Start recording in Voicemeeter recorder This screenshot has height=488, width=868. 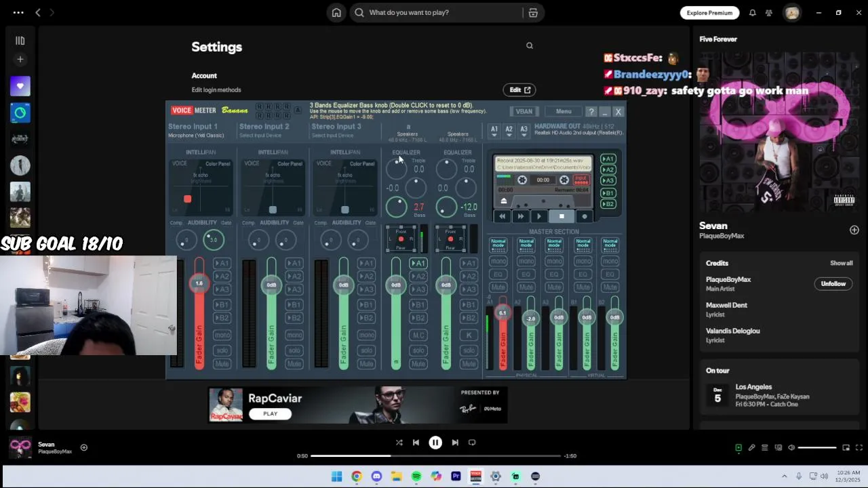tap(584, 216)
